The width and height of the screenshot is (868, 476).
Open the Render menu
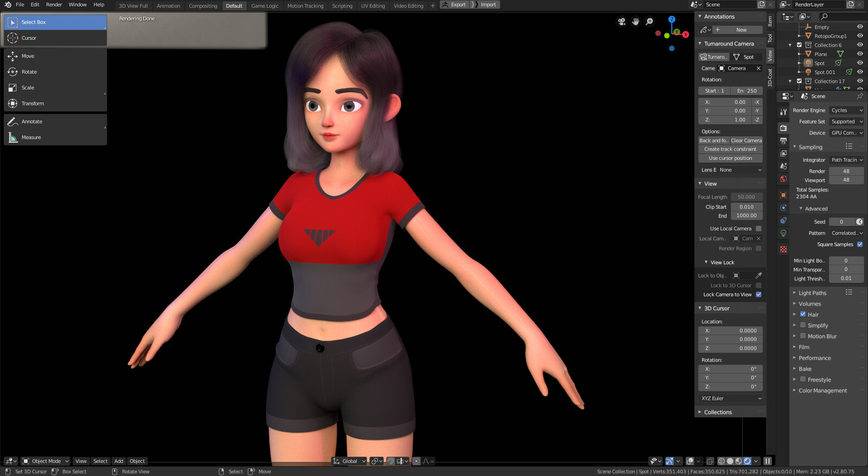[x=54, y=5]
